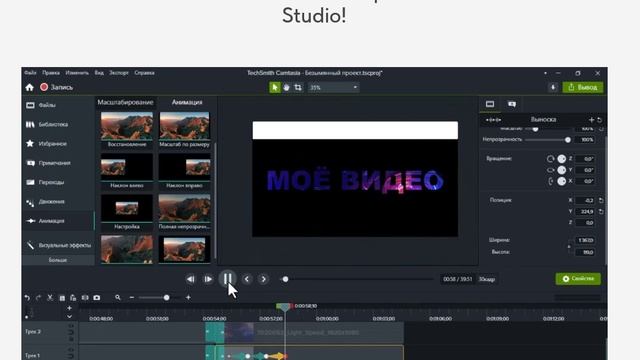The height and width of the screenshot is (360, 640).
Task: Click the undo icon in timeline toolbar
Action: point(27,298)
